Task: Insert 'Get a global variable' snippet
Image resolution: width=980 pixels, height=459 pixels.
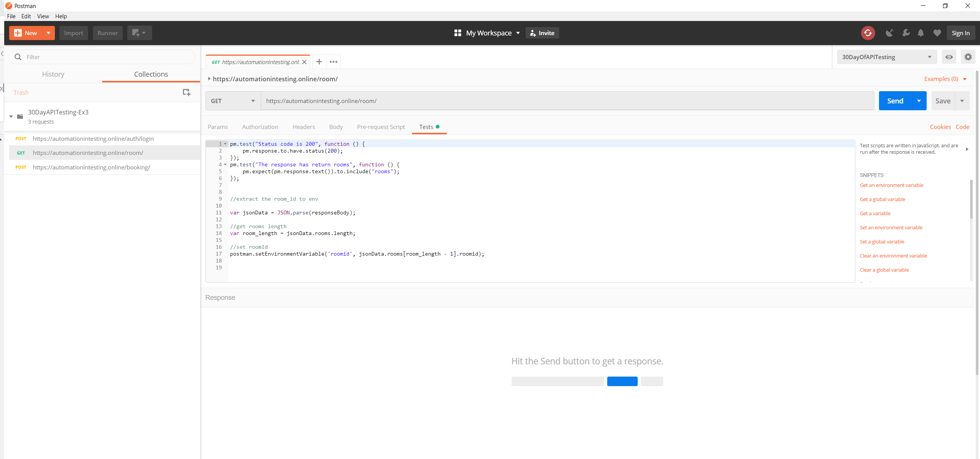Action: click(x=882, y=199)
